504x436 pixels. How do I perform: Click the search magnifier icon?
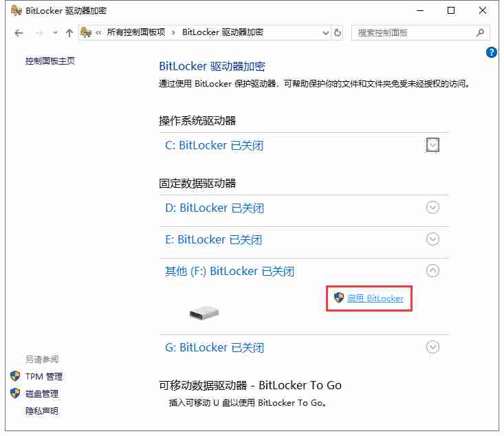(480, 32)
